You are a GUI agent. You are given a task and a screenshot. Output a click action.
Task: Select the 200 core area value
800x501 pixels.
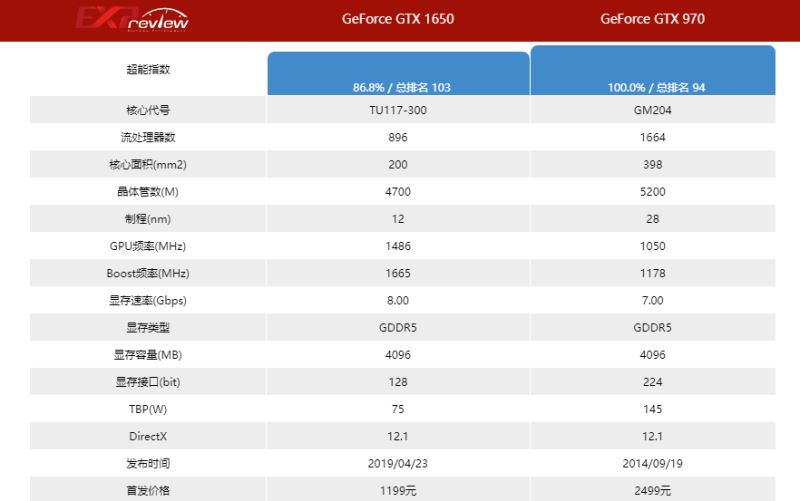click(398, 164)
